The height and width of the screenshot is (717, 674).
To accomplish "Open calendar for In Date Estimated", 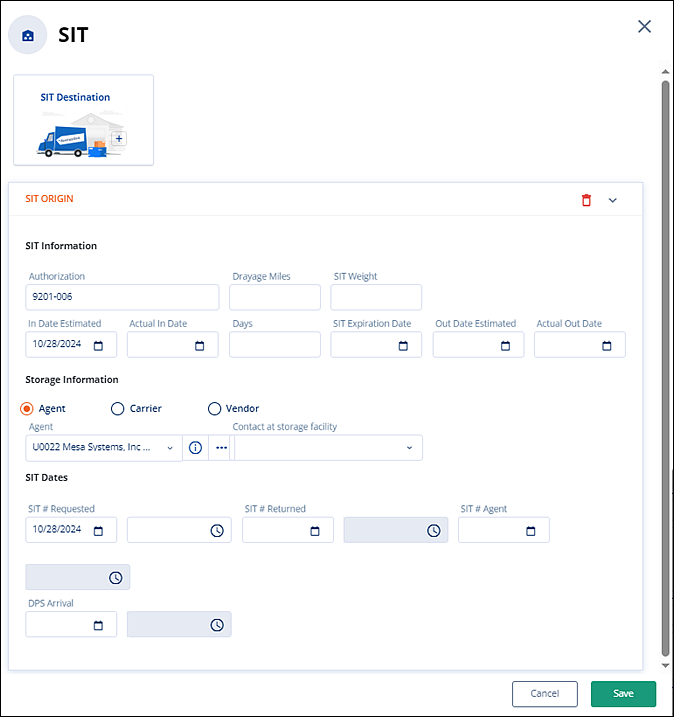I will tap(98, 346).
